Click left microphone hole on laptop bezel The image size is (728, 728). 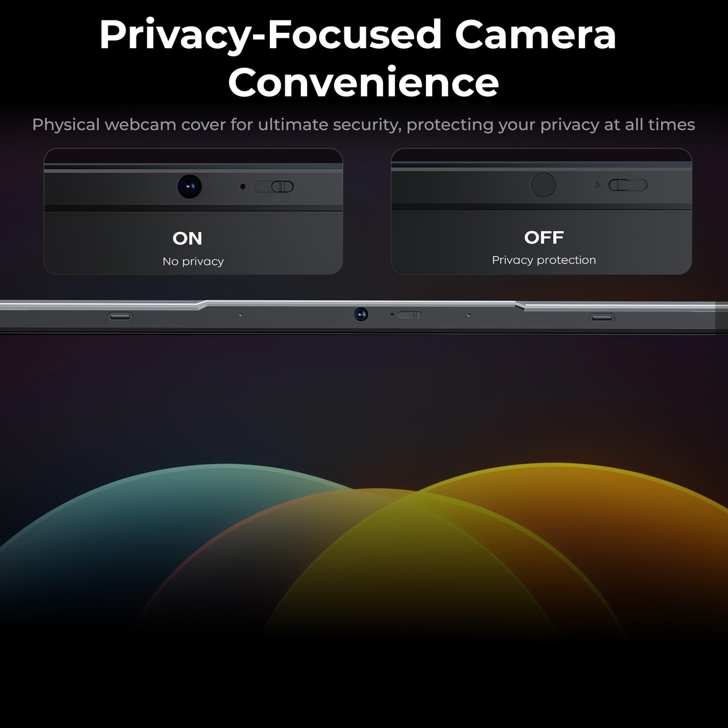241,314
